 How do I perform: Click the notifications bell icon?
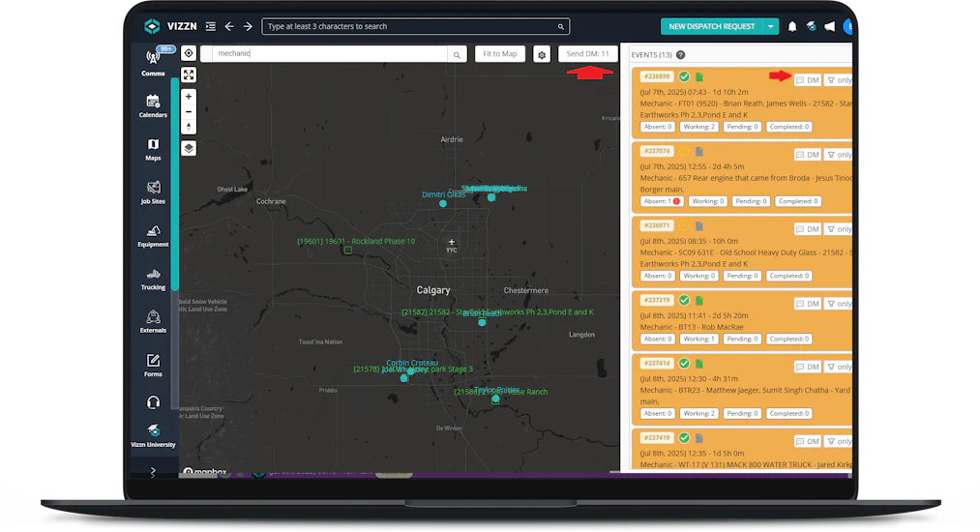pos(792,26)
